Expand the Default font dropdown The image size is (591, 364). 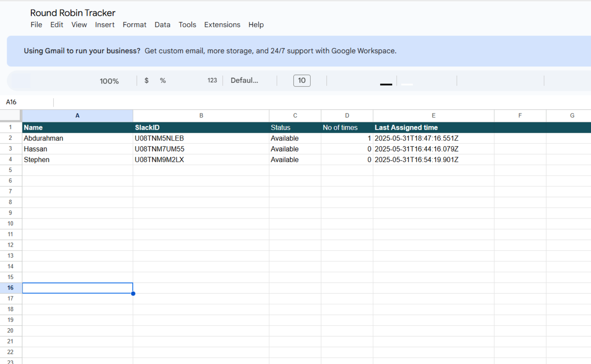(x=244, y=80)
